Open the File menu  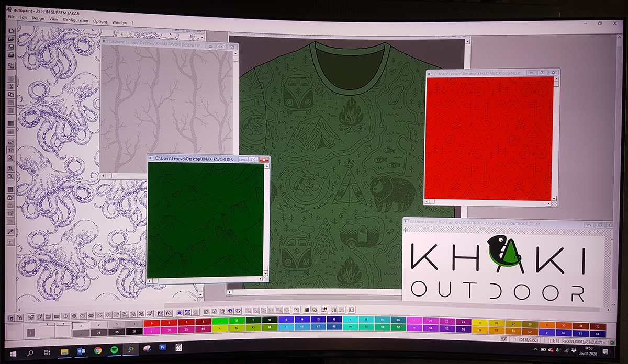click(11, 17)
